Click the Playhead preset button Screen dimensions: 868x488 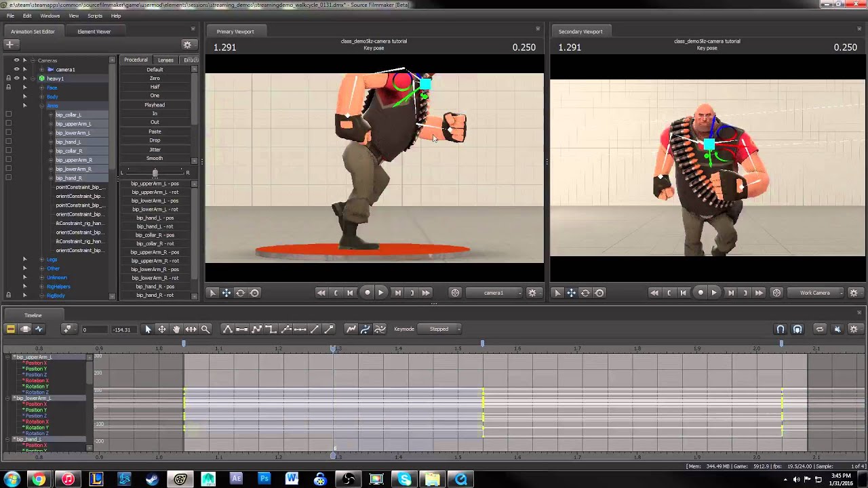click(x=155, y=105)
